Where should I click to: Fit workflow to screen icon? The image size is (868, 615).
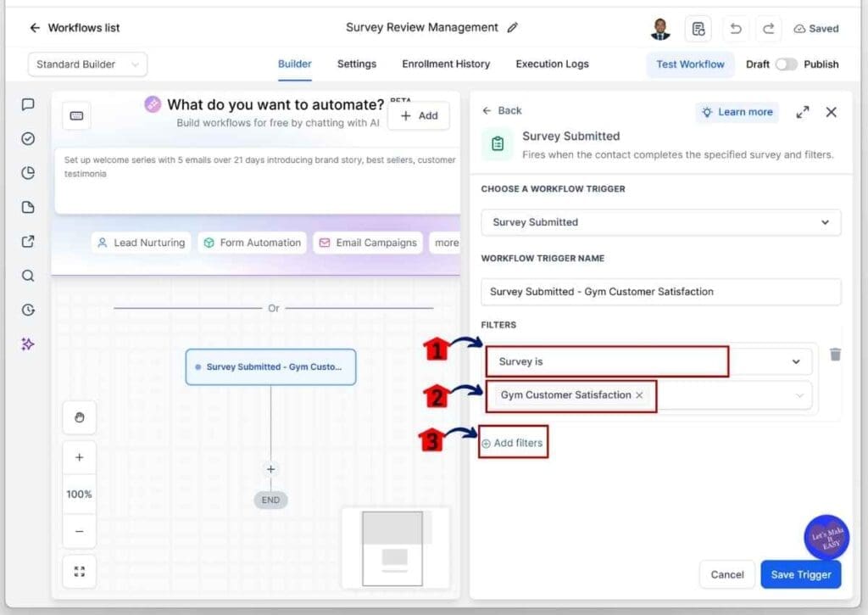(x=79, y=571)
